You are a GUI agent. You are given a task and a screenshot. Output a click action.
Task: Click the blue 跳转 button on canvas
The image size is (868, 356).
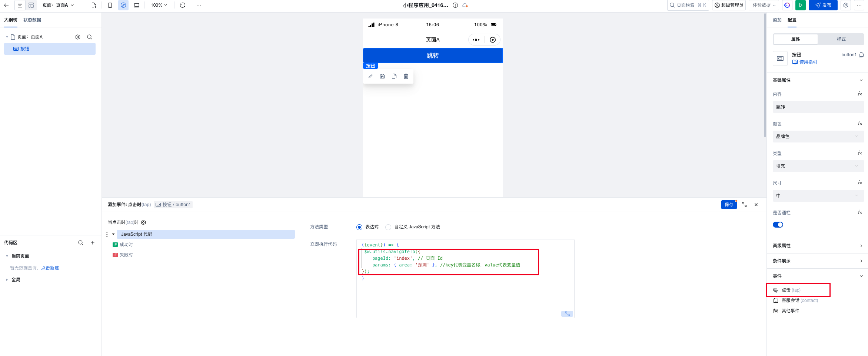433,56
